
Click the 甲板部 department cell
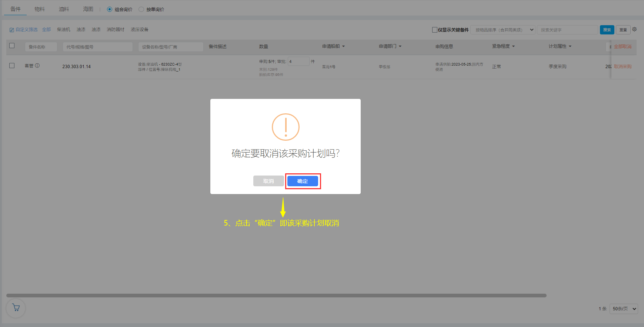pyautogui.click(x=384, y=67)
